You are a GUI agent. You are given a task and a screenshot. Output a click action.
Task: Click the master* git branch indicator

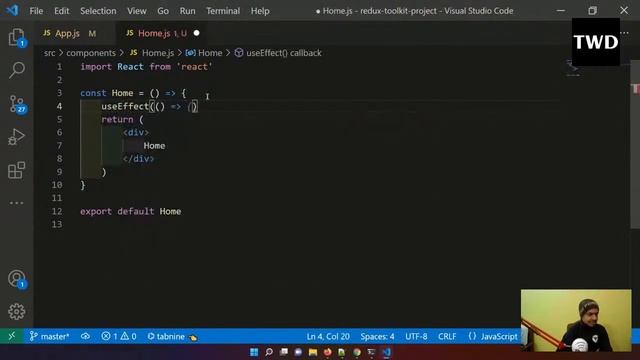[49, 336]
